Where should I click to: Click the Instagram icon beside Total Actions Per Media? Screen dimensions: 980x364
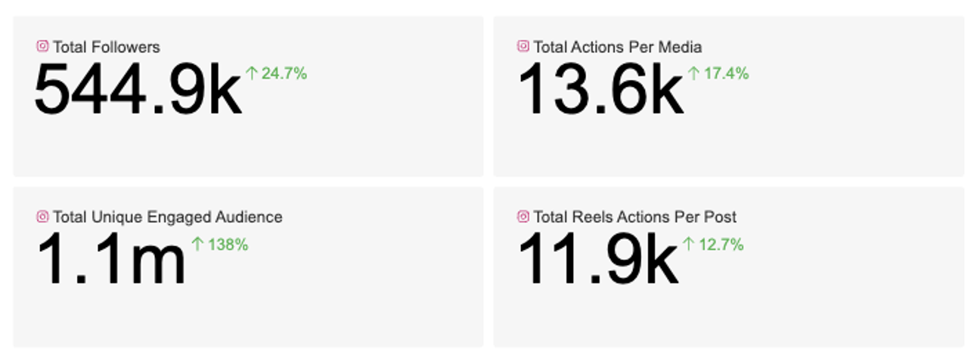tap(523, 46)
